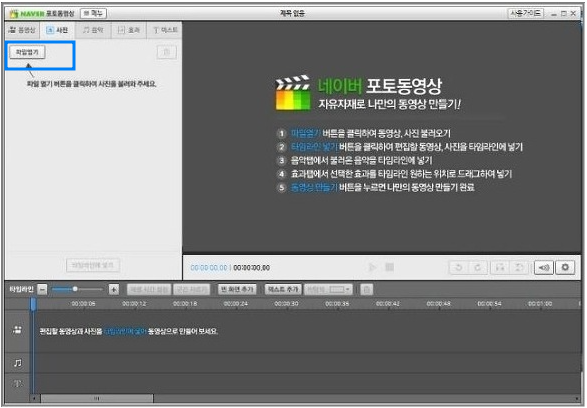The image size is (587, 408).
Task: Click the 텍스트 추가 add text button
Action: pyautogui.click(x=283, y=289)
